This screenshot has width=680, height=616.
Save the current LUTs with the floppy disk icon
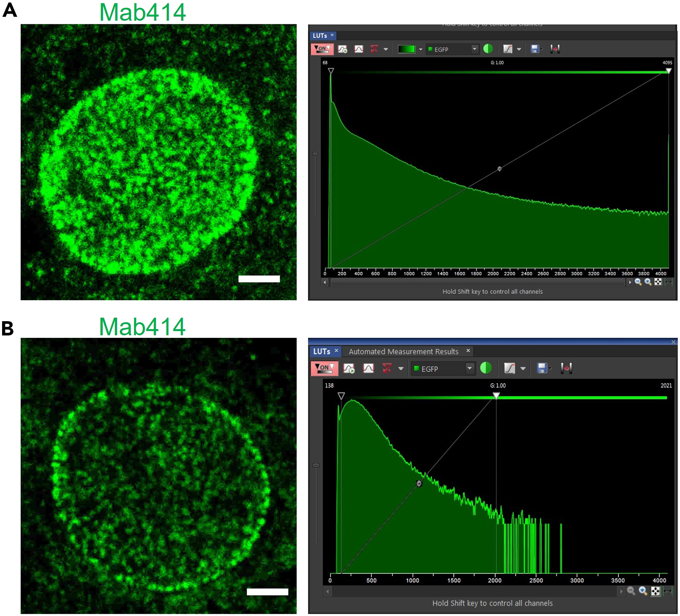coord(535,49)
